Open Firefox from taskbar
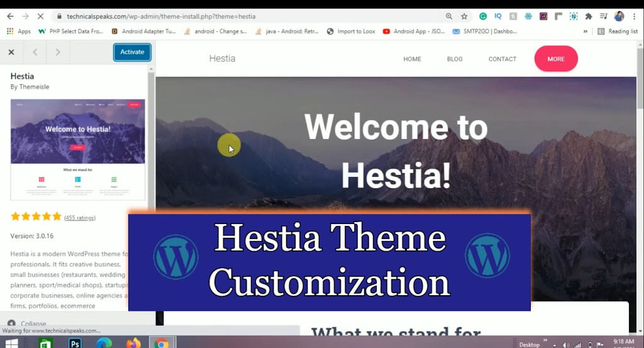This screenshot has width=644, height=348. 133,343
